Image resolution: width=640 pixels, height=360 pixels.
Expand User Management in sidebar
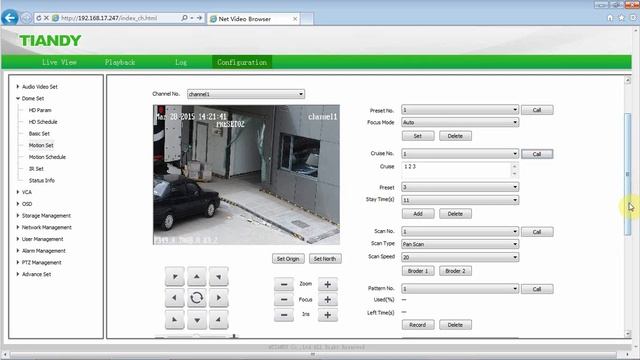pyautogui.click(x=18, y=239)
